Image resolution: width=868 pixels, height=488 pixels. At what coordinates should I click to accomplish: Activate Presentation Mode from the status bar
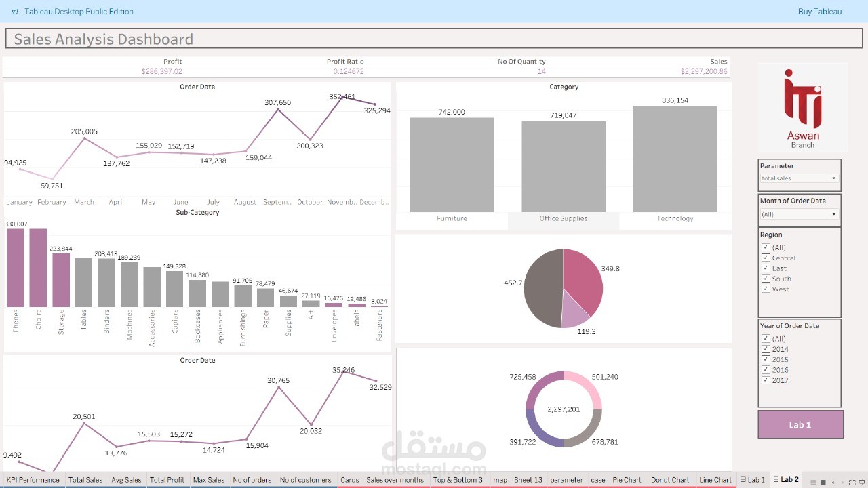click(x=861, y=483)
